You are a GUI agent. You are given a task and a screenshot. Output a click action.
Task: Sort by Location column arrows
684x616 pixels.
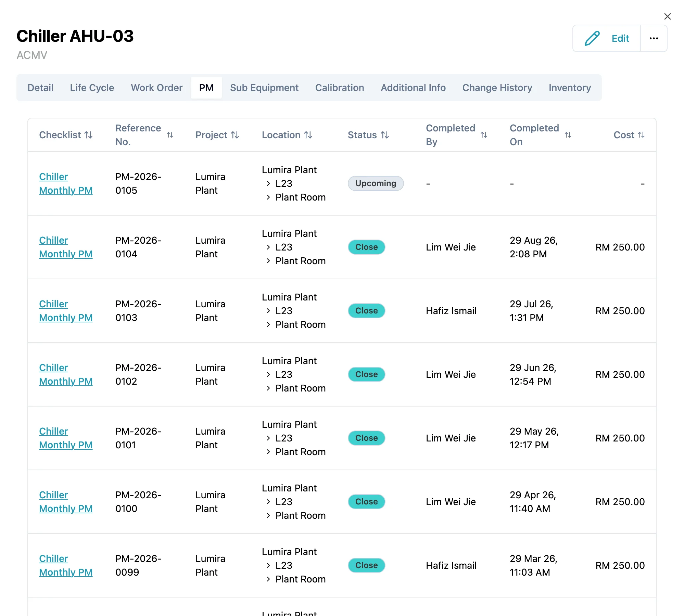pyautogui.click(x=308, y=135)
